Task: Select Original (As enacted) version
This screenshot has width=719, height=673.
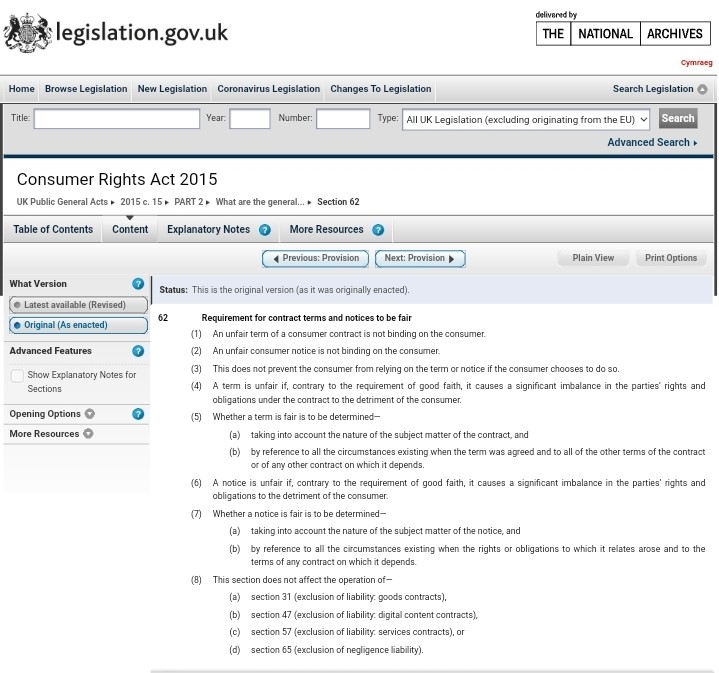Action: [78, 325]
